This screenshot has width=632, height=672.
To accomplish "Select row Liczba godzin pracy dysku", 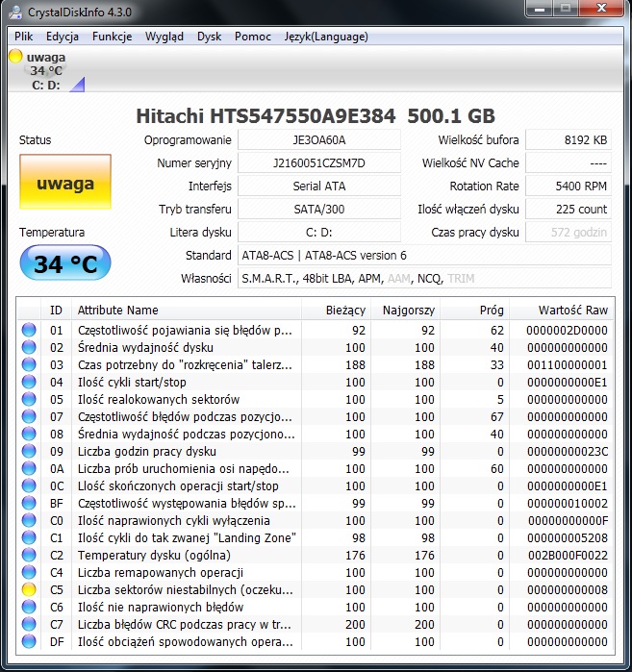I will (316, 451).
